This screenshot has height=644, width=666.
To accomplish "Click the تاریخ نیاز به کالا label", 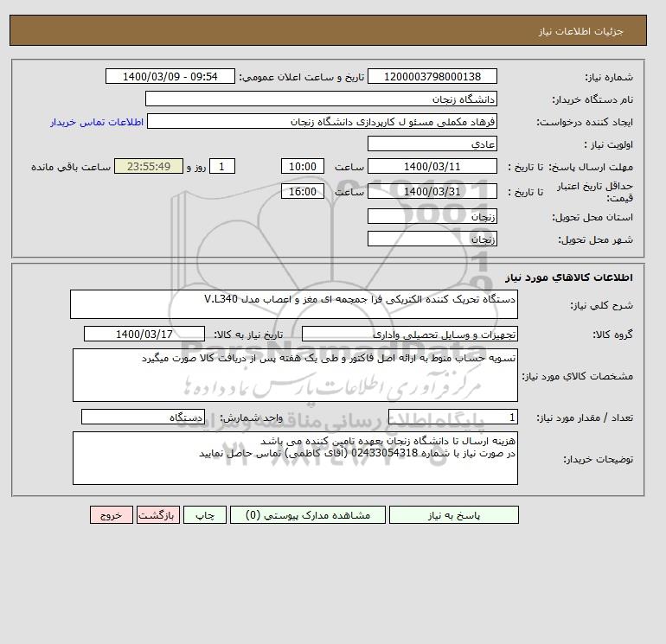I will tap(248, 335).
